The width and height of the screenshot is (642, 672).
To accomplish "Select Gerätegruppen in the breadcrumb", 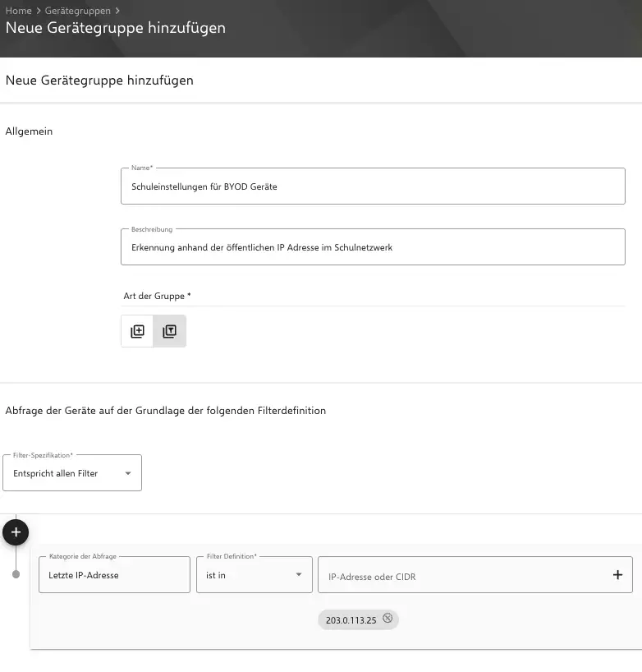I will pyautogui.click(x=78, y=11).
